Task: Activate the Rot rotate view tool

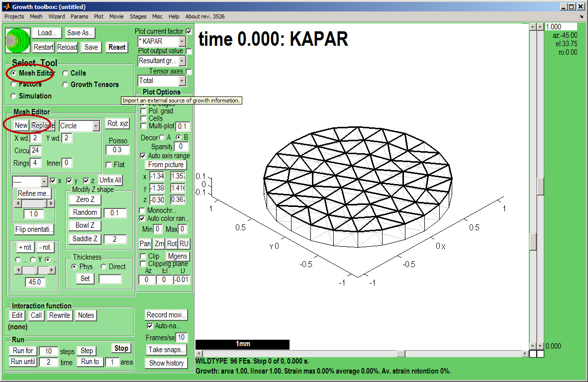Action: [172, 244]
